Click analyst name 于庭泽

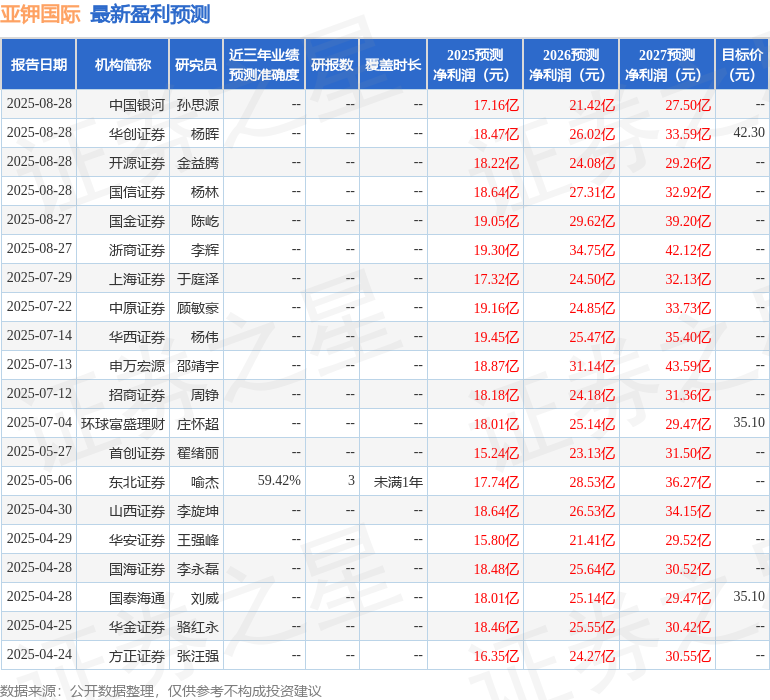[x=197, y=279]
